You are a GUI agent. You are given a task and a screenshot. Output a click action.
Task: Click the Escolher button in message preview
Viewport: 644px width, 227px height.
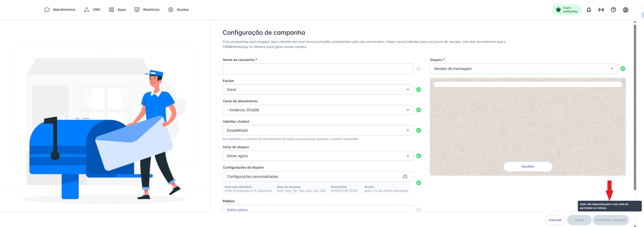click(528, 166)
